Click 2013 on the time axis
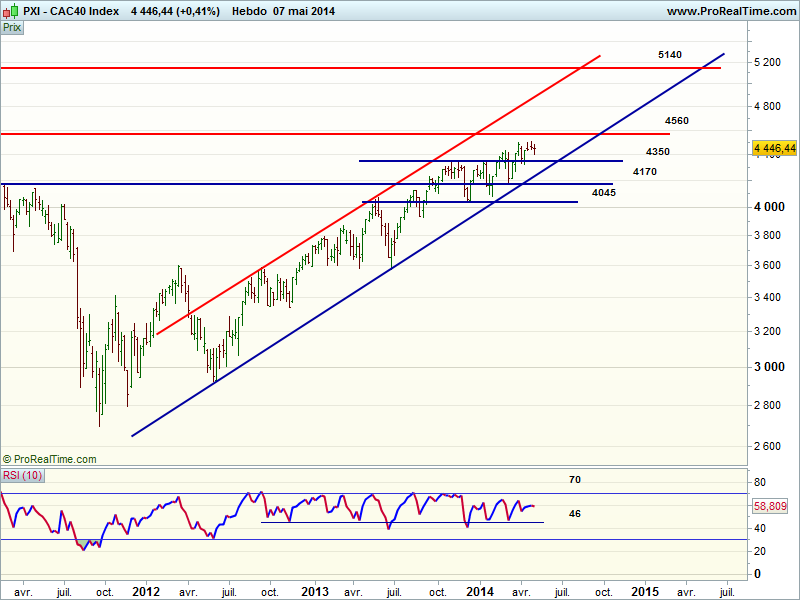The image size is (800, 600). (314, 591)
